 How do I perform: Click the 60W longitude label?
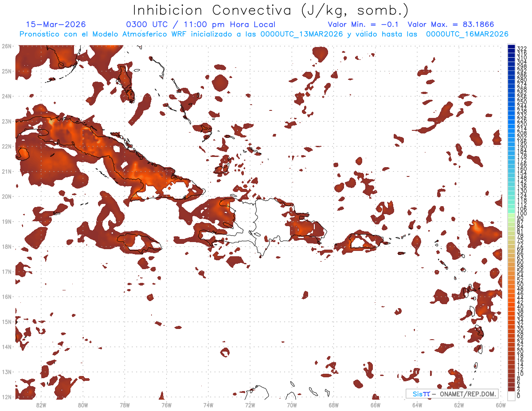coord(501,405)
